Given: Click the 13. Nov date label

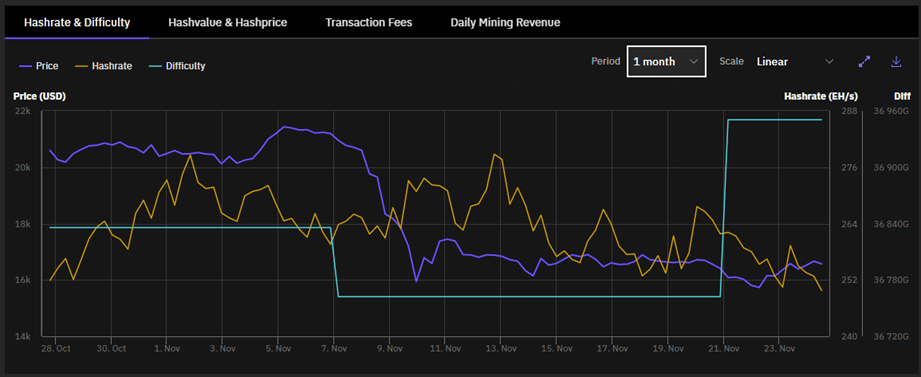Looking at the screenshot, I should click(500, 348).
